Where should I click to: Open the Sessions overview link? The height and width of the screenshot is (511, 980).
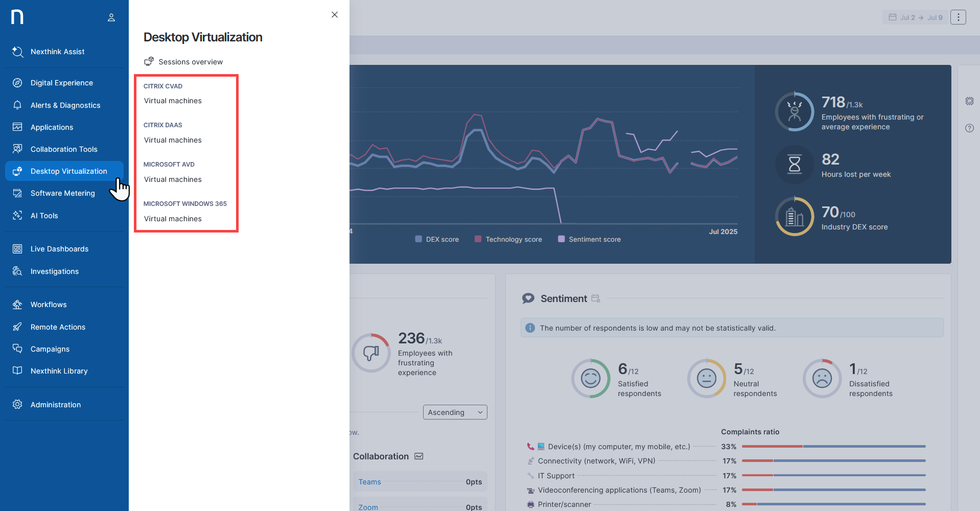190,62
